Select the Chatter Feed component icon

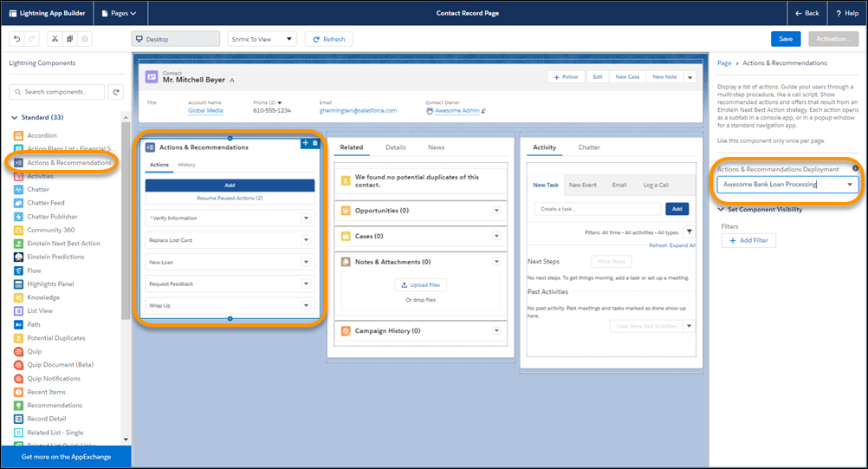coord(18,203)
